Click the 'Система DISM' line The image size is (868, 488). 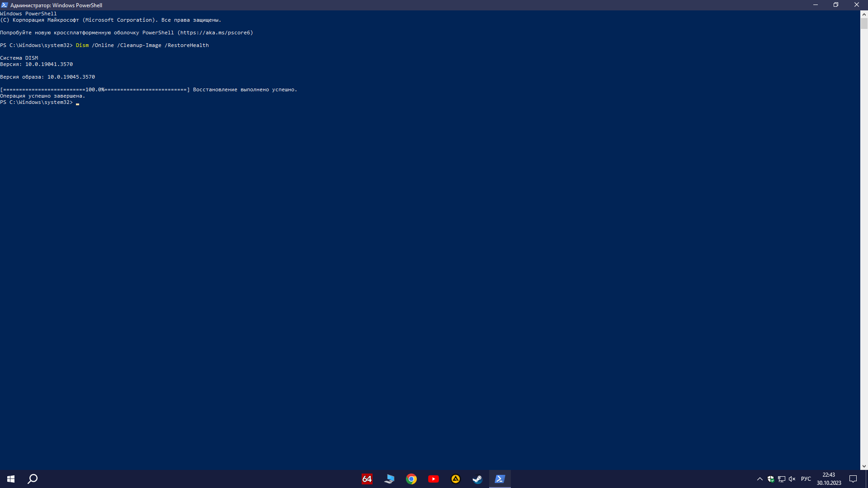coord(19,58)
